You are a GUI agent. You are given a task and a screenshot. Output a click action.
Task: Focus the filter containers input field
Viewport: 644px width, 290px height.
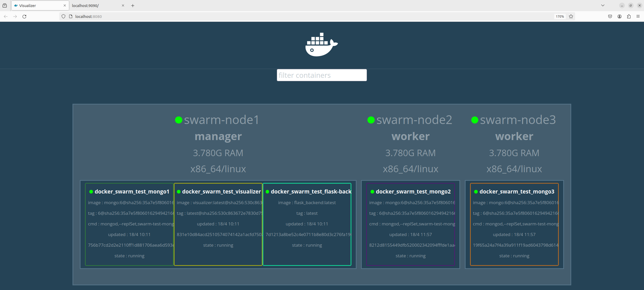322,75
